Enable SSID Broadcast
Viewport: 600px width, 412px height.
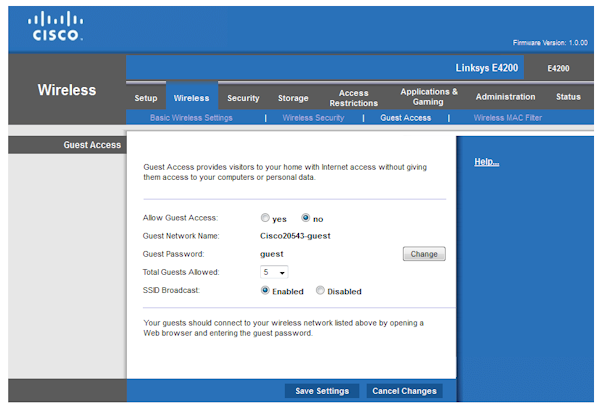point(266,291)
